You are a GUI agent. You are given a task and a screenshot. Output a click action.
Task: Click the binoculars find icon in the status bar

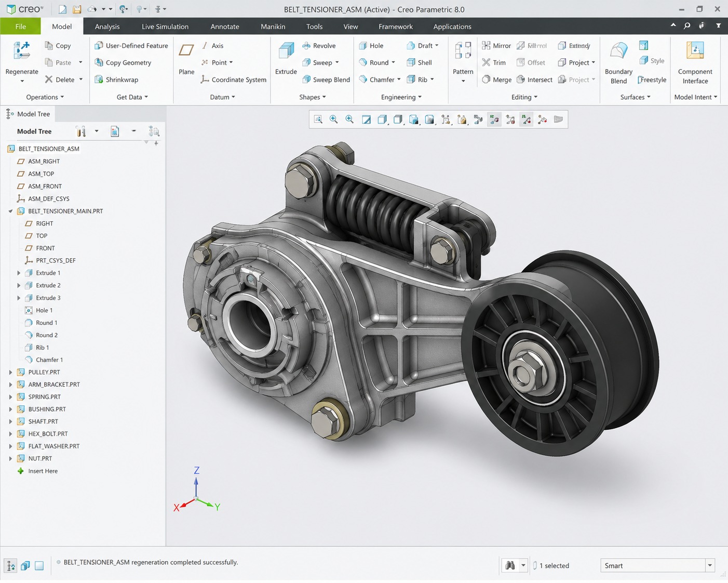tap(510, 565)
